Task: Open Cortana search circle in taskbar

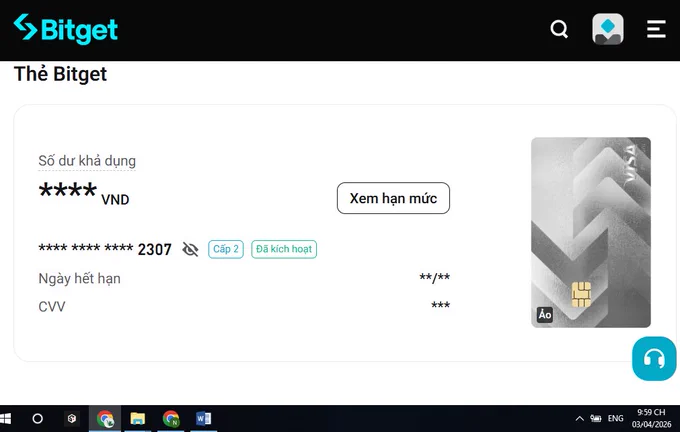Action: (38, 419)
